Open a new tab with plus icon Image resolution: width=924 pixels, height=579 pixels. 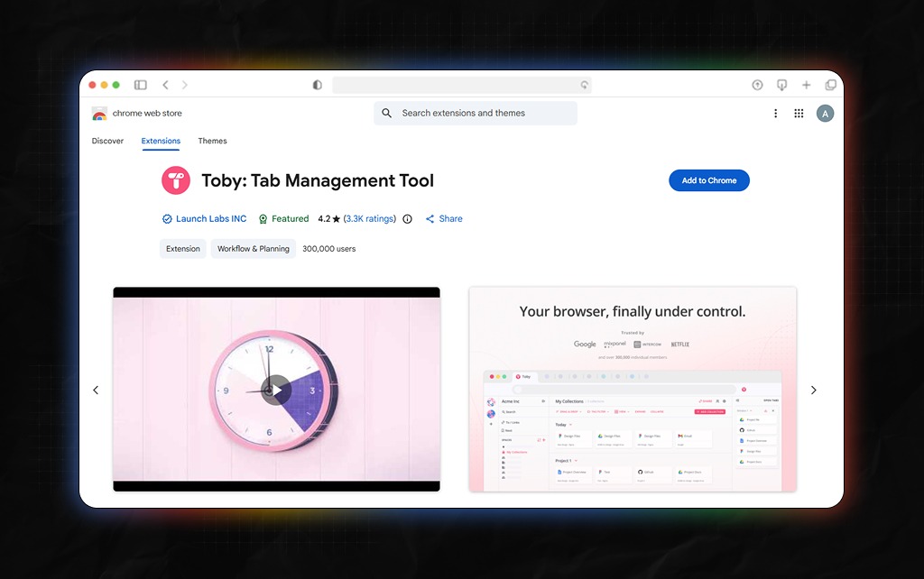[x=806, y=85]
